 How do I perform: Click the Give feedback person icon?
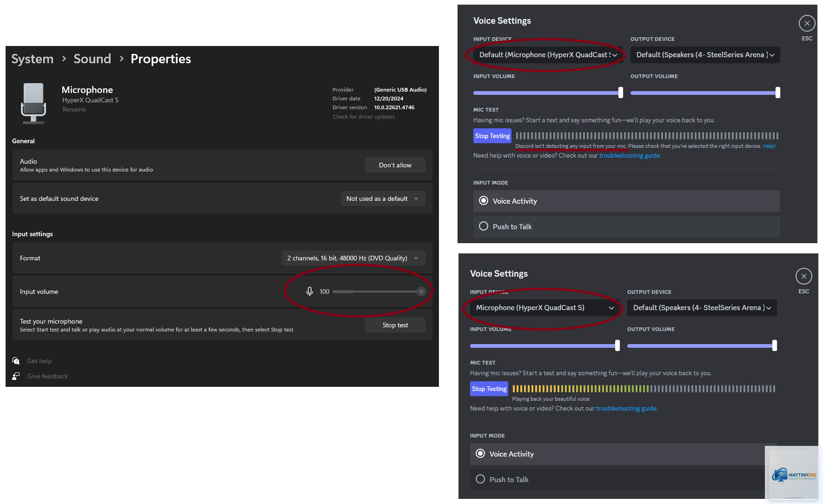16,376
